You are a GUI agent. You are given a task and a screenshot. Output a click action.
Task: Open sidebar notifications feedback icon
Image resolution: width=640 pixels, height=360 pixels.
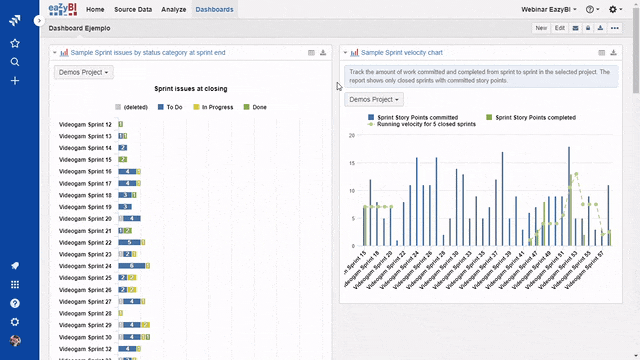15,266
